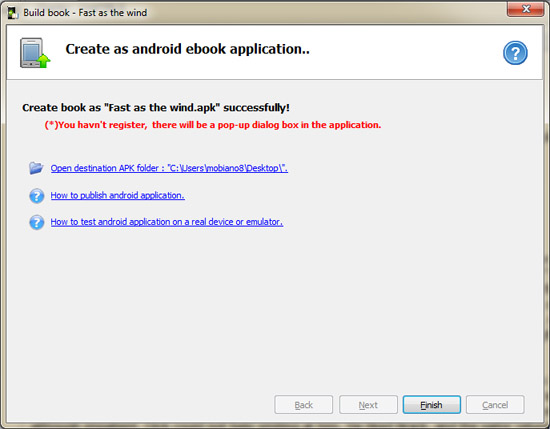Go to previous step with Back button
550x429 pixels.
(303, 405)
